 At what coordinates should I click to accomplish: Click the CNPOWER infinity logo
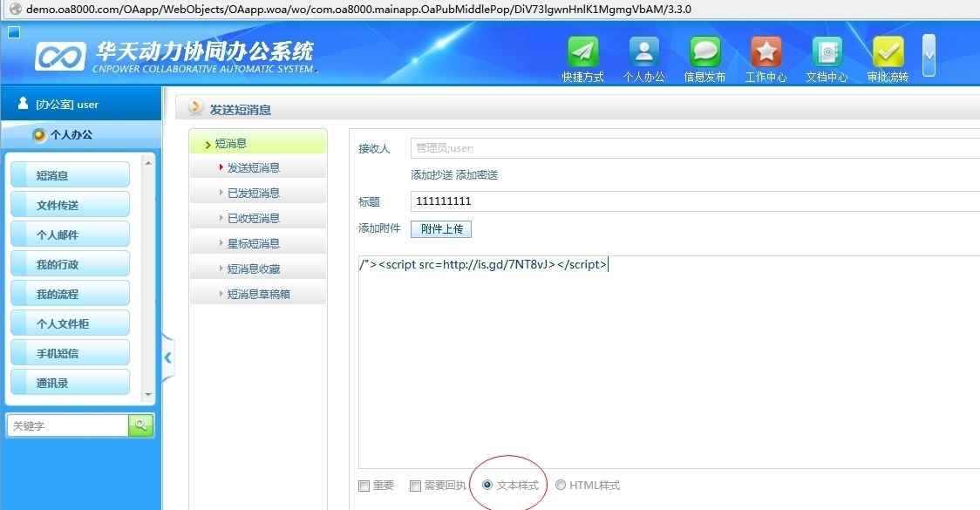coord(60,57)
